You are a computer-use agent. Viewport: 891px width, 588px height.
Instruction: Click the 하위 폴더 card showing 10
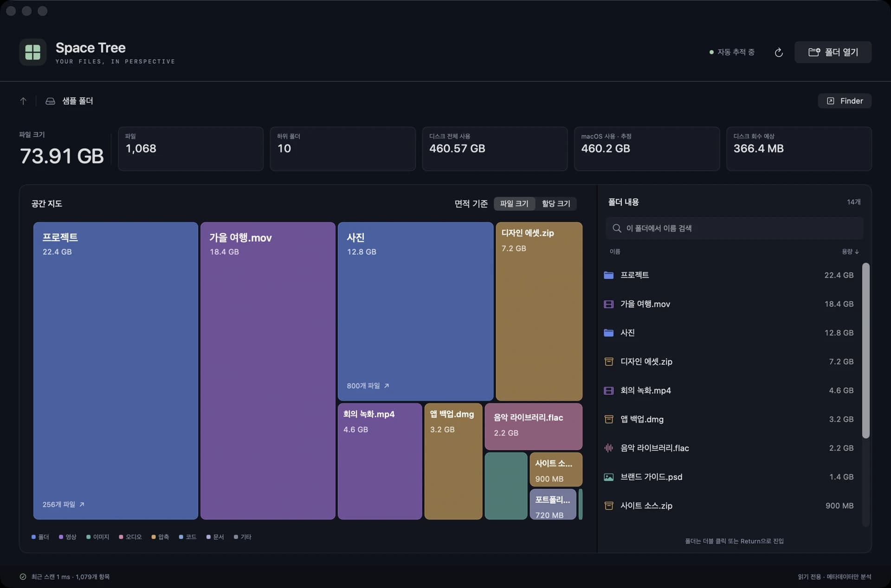coord(342,149)
